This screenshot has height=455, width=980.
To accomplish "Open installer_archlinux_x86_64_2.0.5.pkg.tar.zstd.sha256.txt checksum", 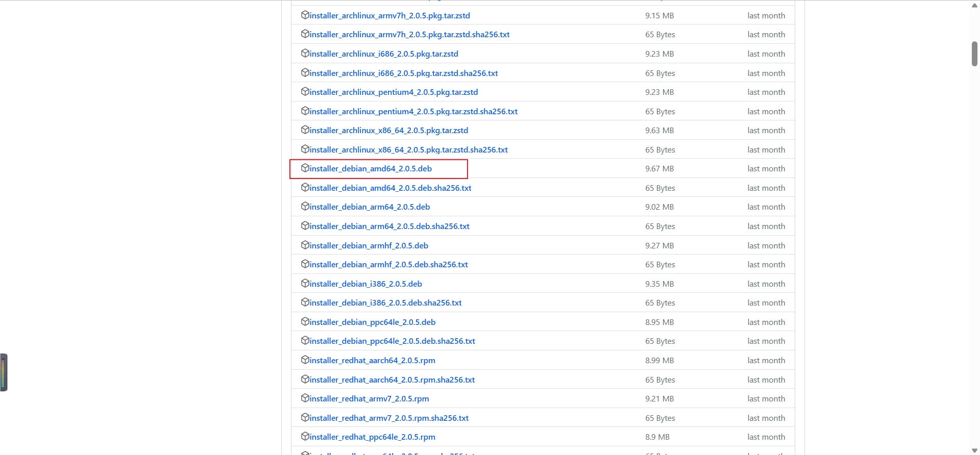I will 408,150.
